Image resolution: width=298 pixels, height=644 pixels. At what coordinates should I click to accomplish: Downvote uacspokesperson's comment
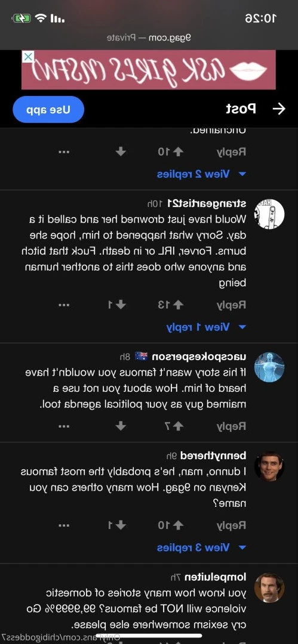[x=121, y=426]
